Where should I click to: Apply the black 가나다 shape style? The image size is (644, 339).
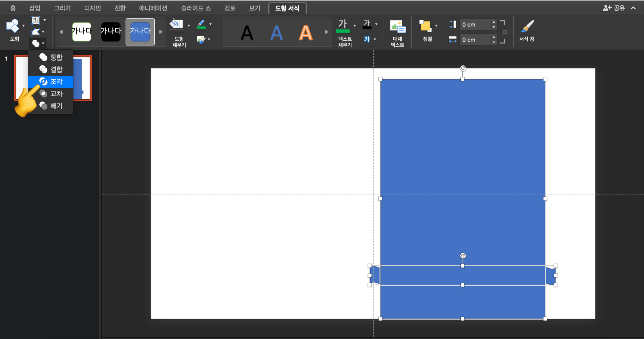(111, 32)
